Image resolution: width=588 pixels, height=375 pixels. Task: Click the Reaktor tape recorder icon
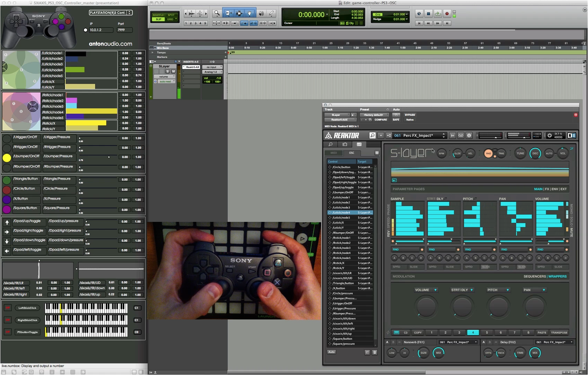(x=461, y=135)
